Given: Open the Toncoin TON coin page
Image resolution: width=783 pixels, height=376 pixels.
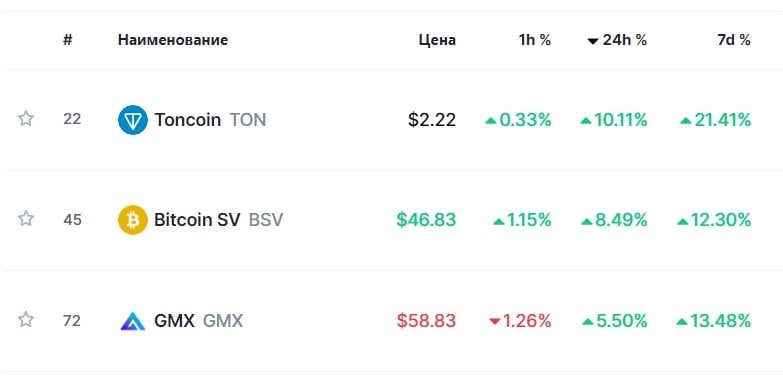Looking at the screenshot, I should (x=210, y=120).
